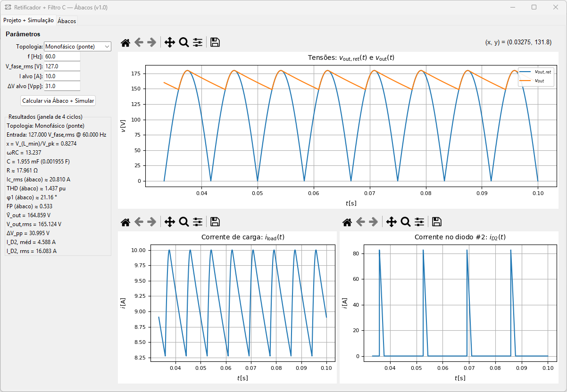Switch to the Ábacos tab
Image resolution: width=567 pixels, height=392 pixels.
(x=67, y=21)
